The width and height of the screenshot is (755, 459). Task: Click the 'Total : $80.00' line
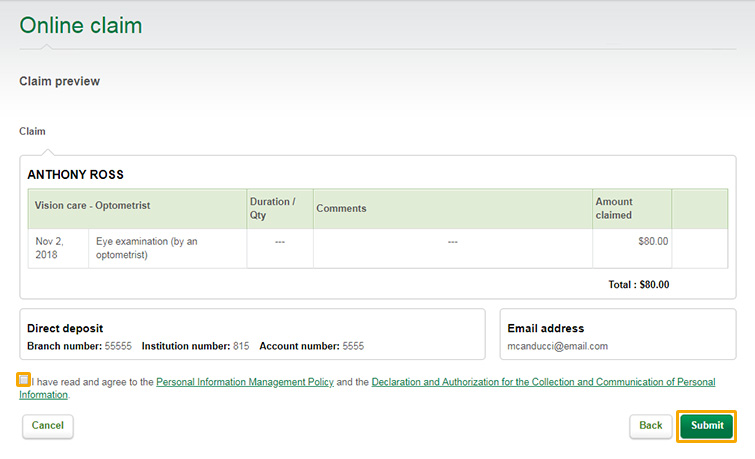[638, 285]
